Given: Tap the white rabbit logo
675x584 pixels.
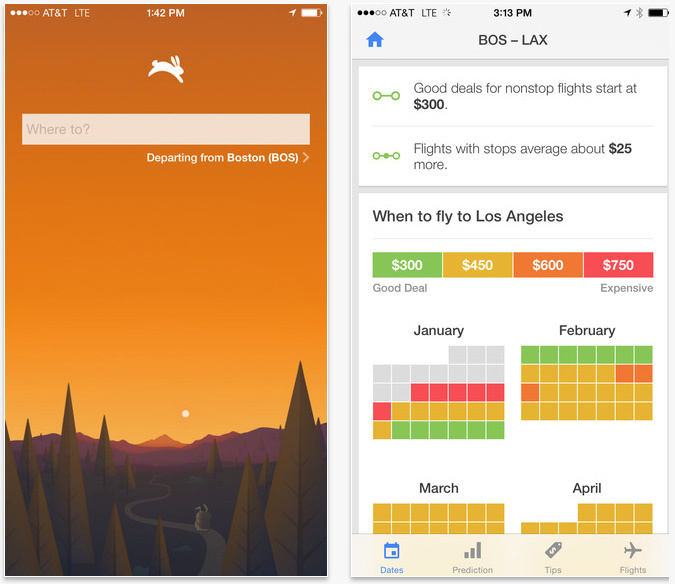Looking at the screenshot, I should click(x=165, y=68).
